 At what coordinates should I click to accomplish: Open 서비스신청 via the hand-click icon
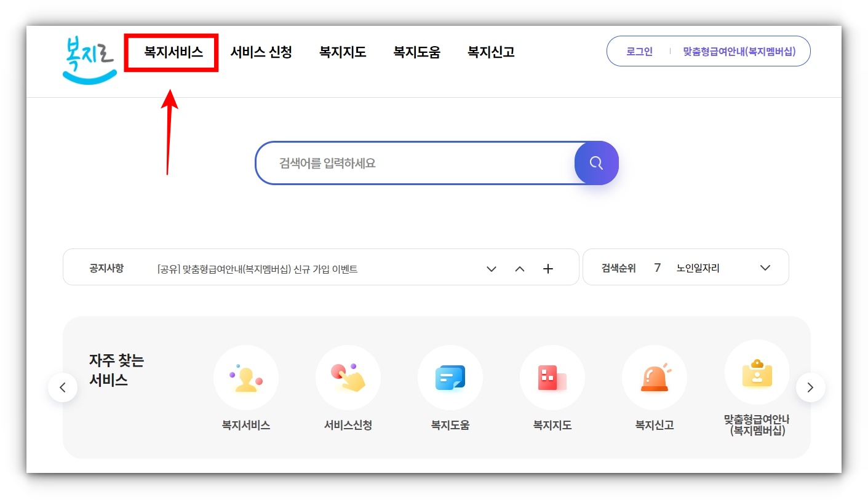(348, 378)
